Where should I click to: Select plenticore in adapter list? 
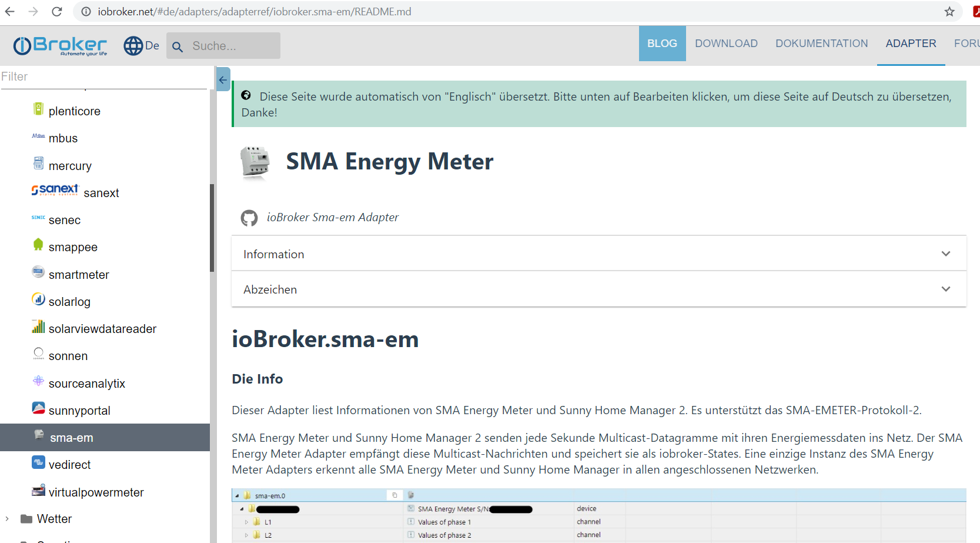point(75,111)
